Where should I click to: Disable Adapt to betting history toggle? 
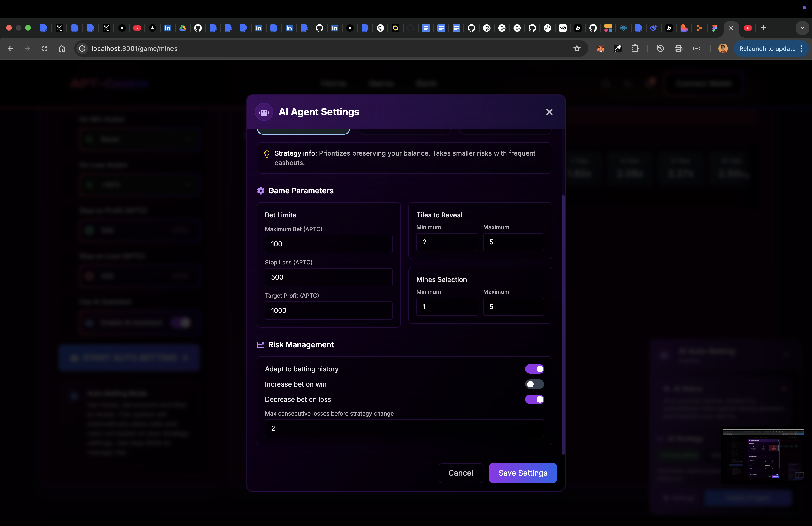(x=534, y=369)
